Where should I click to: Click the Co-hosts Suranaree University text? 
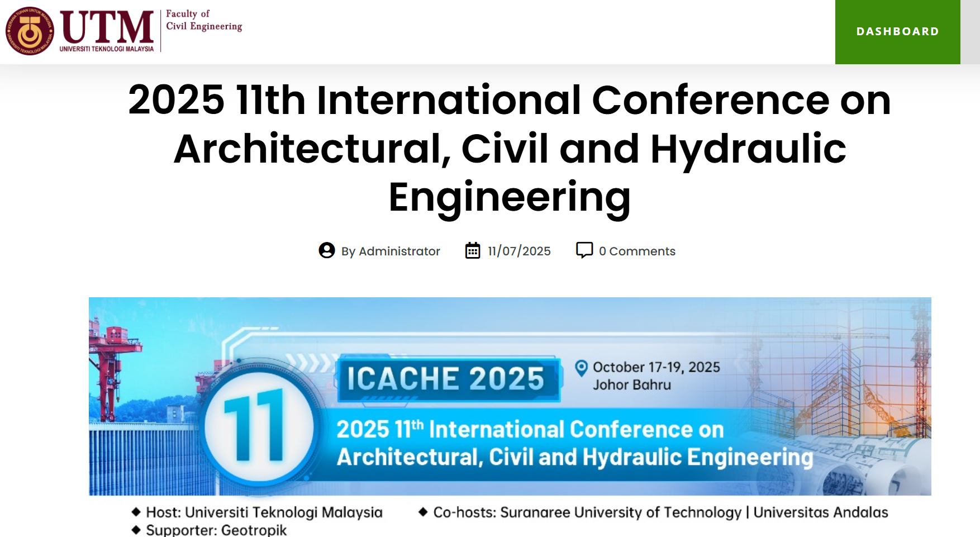point(660,512)
